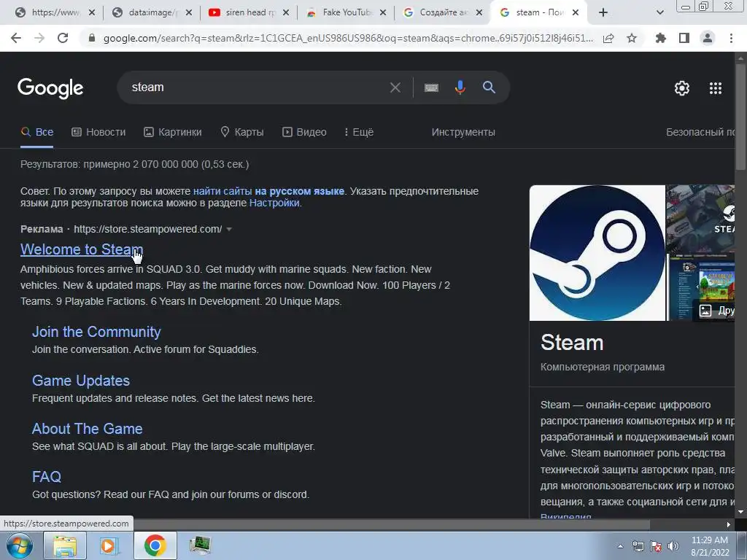The image size is (747, 560).
Task: Click the large Steam logo image
Action: click(597, 253)
